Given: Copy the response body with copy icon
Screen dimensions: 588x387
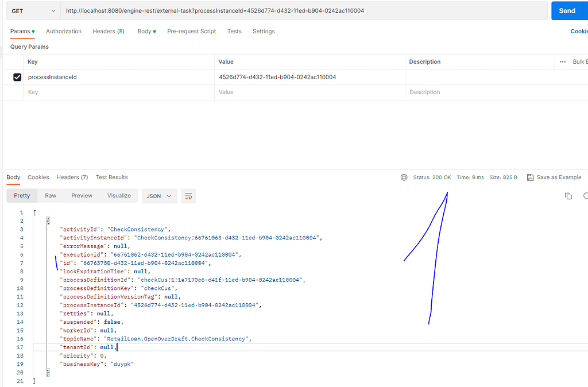Looking at the screenshot, I should click(x=568, y=196).
